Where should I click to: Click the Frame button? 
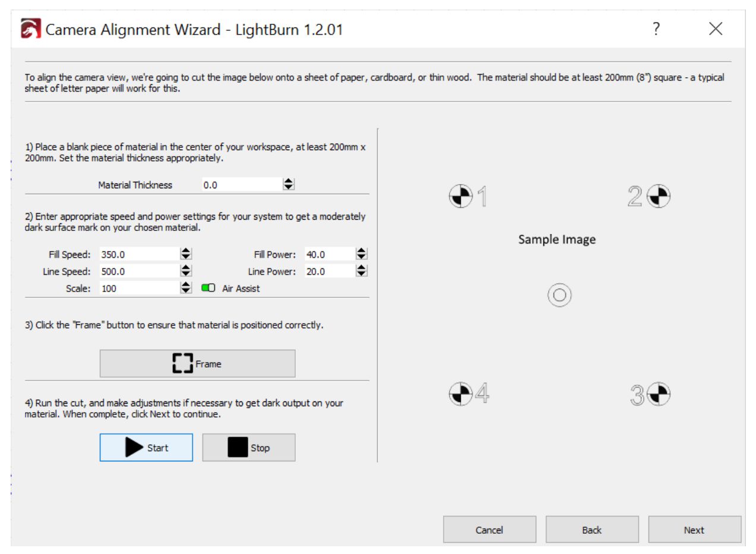point(197,363)
